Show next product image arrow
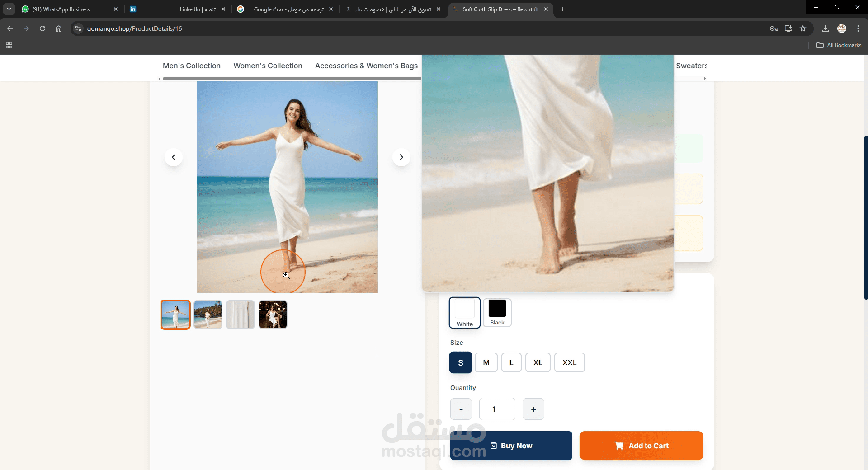The image size is (868, 470). click(x=401, y=157)
